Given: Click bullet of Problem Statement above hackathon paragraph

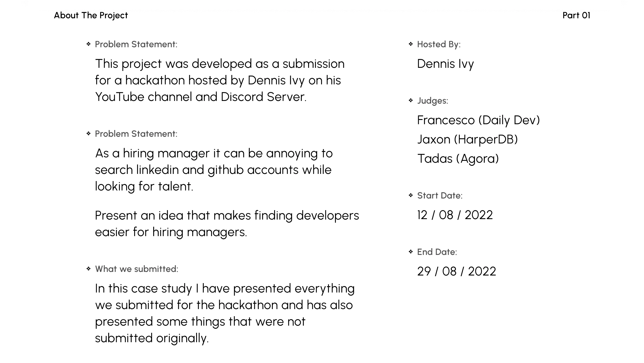Looking at the screenshot, I should point(89,44).
